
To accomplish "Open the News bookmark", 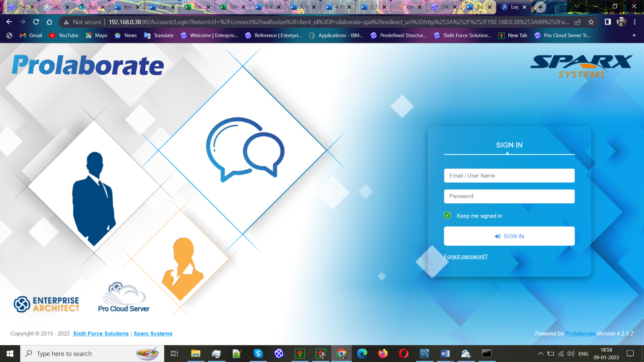I will (126, 35).
